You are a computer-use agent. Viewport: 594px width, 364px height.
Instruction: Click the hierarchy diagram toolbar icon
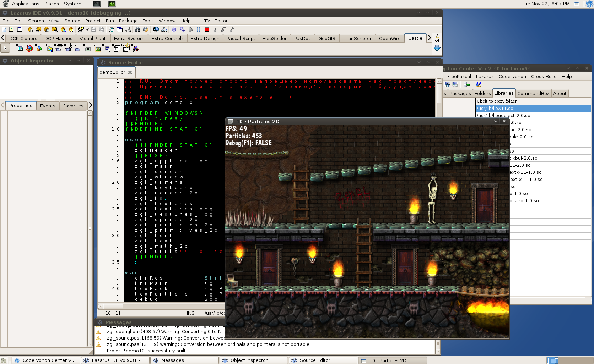point(164,29)
